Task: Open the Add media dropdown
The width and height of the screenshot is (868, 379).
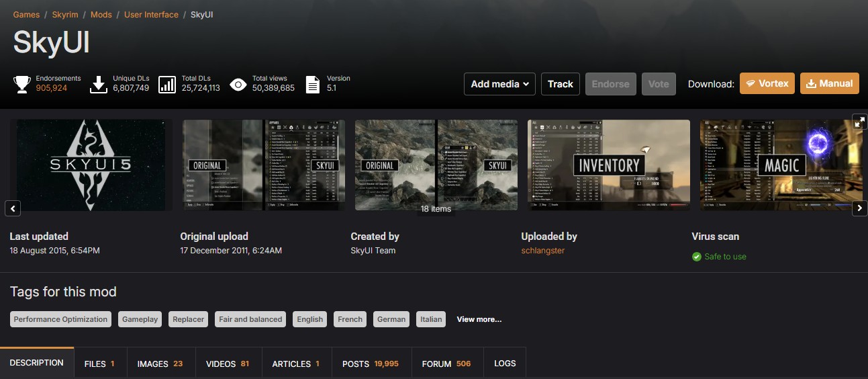Action: point(499,84)
